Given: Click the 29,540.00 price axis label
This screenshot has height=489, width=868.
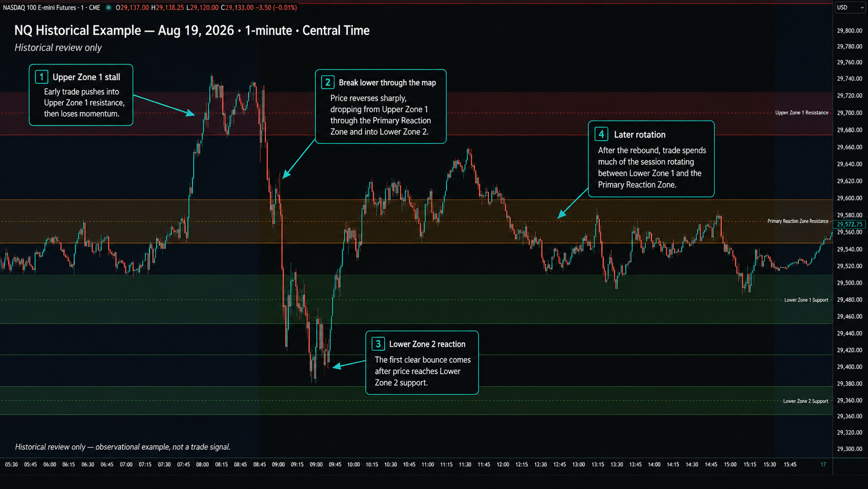Looking at the screenshot, I should point(849,249).
